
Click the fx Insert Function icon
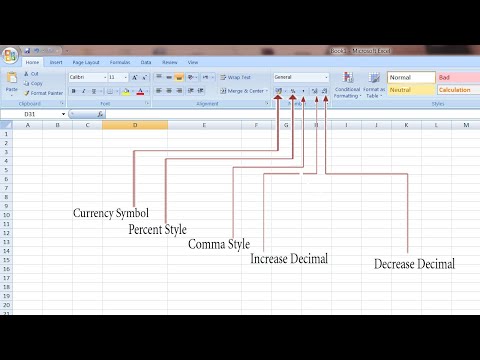coord(100,114)
